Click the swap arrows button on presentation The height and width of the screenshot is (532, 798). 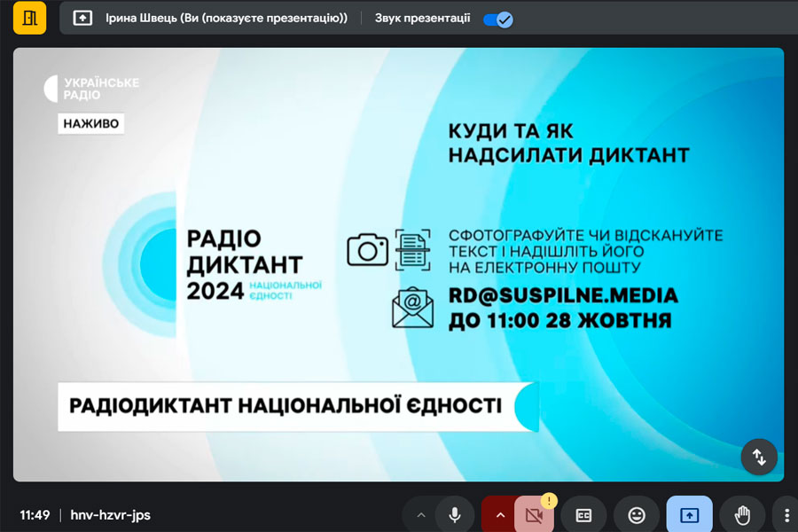(759, 457)
